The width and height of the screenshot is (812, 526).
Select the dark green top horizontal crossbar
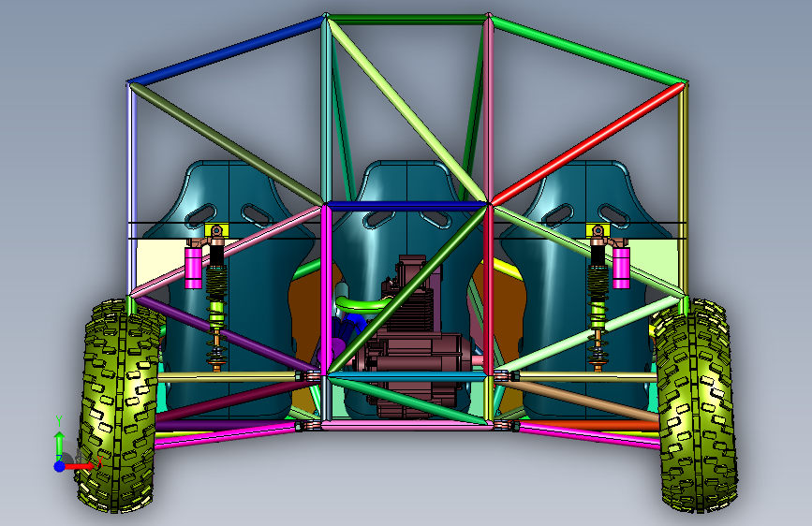(407, 21)
